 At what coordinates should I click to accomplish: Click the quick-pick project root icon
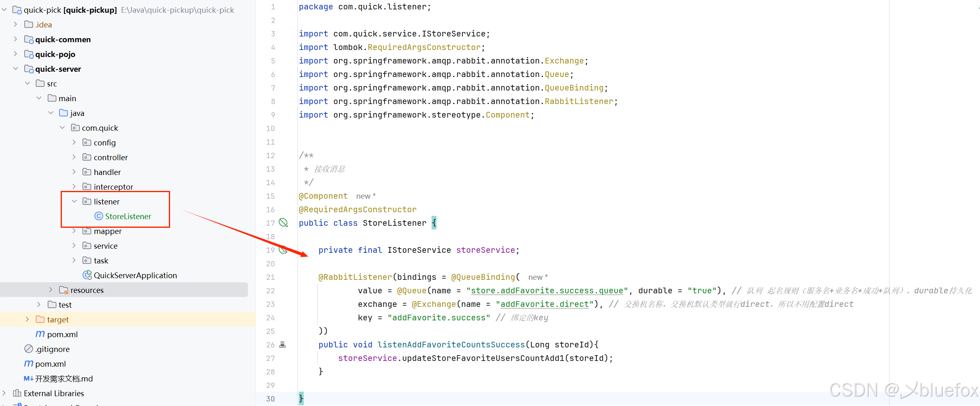(17, 10)
